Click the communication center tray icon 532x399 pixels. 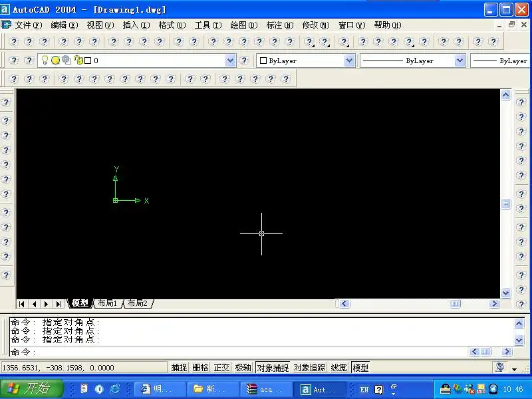point(499,367)
